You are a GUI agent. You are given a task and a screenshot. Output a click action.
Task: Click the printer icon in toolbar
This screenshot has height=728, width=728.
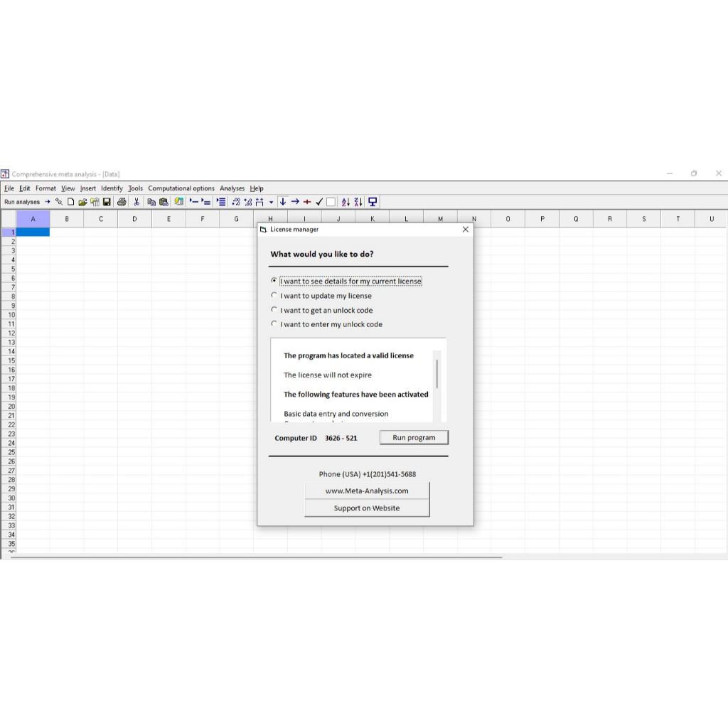click(x=122, y=202)
